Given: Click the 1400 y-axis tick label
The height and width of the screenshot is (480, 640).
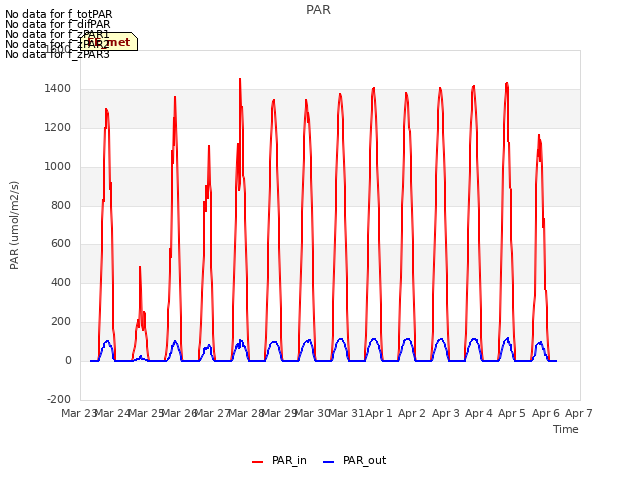Looking at the screenshot, I should pyautogui.click(x=58, y=89).
